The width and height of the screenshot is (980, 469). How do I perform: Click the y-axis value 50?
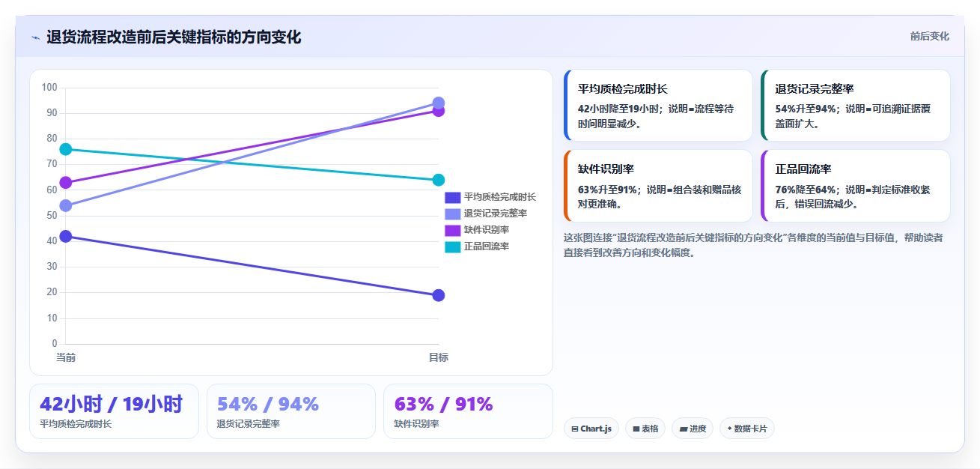52,216
